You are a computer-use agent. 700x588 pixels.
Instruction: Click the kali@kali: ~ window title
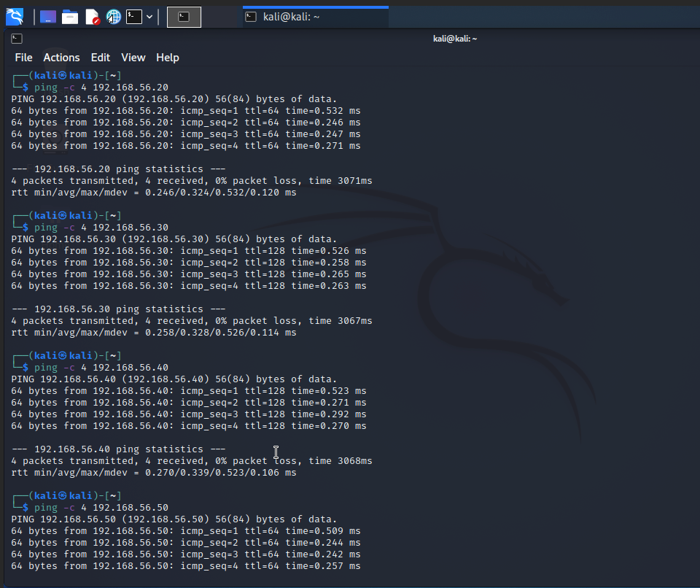point(455,39)
